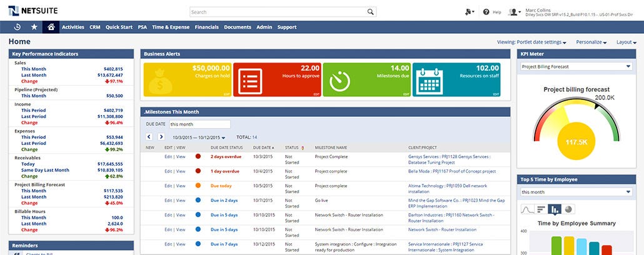Click the search magnifier icon

(371, 12)
